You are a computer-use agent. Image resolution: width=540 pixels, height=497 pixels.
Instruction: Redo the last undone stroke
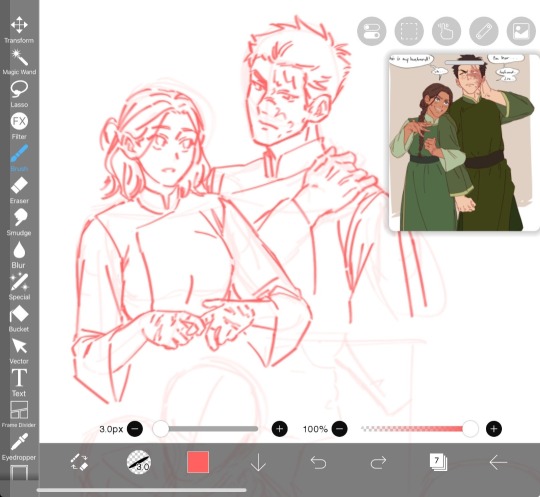378,462
